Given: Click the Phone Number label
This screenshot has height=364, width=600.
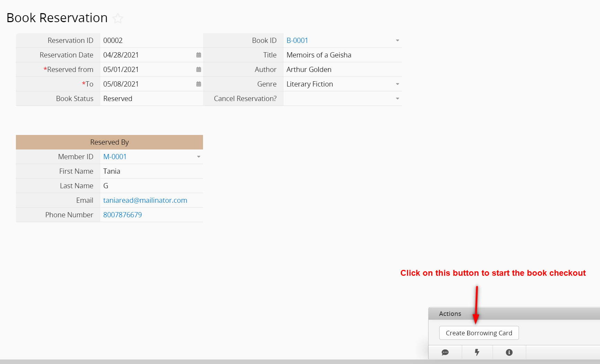Looking at the screenshot, I should [x=69, y=215].
